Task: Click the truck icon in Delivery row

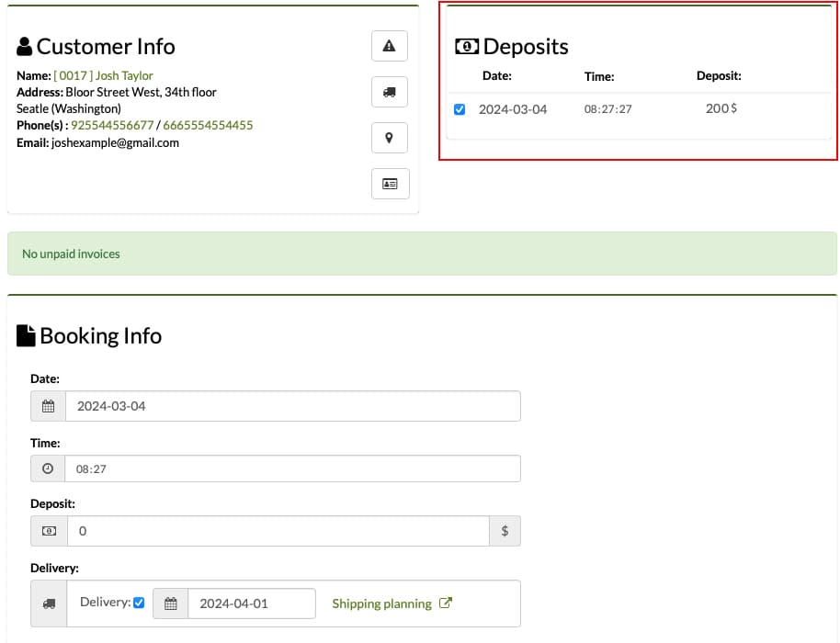Action: point(49,604)
